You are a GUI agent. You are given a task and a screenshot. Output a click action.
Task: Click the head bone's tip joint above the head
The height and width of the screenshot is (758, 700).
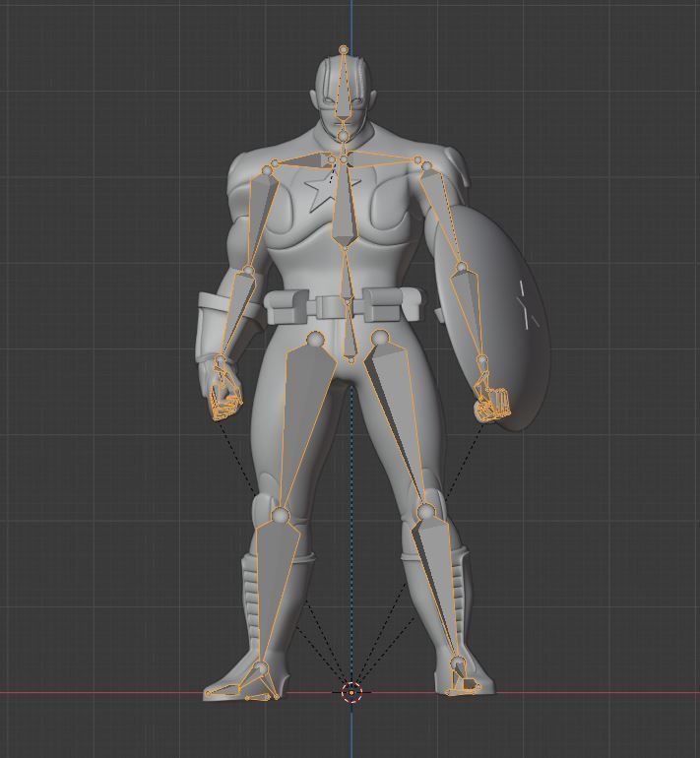coord(344,49)
